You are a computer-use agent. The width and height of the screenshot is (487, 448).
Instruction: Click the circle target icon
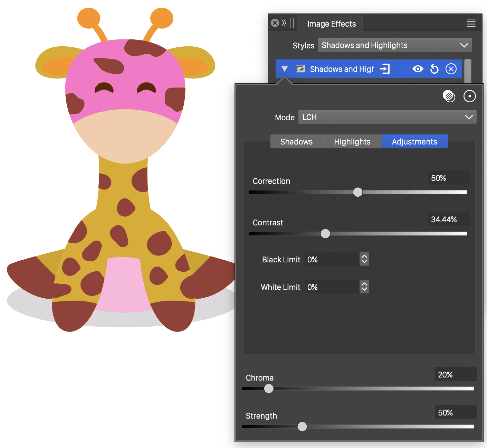coord(469,96)
